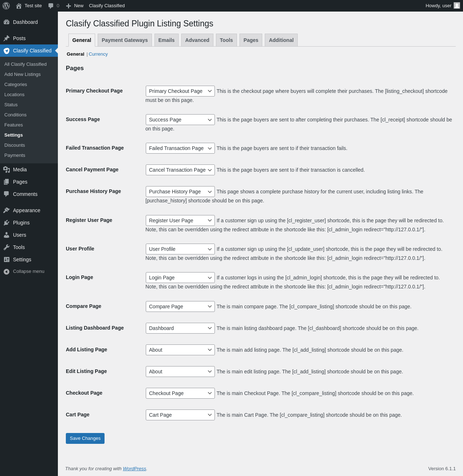Open the Add Listing Page dropdown

[180, 350]
